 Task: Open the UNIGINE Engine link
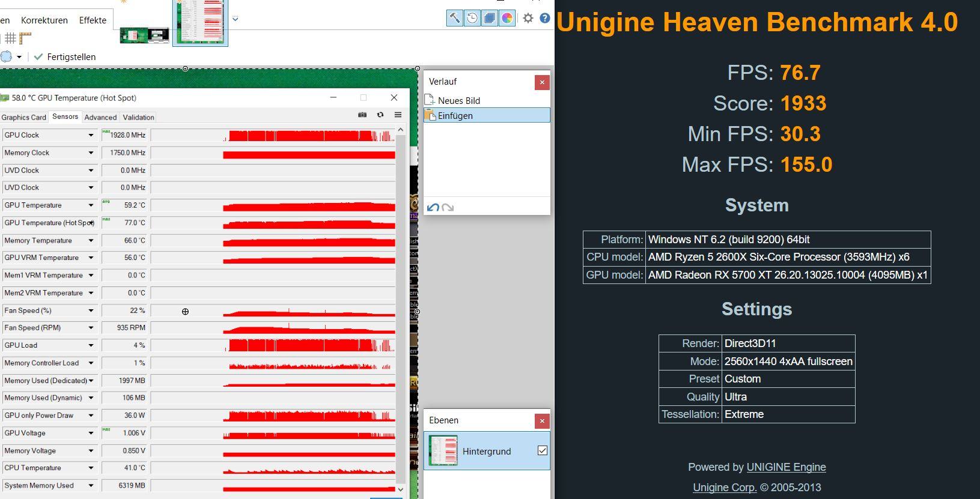click(786, 467)
